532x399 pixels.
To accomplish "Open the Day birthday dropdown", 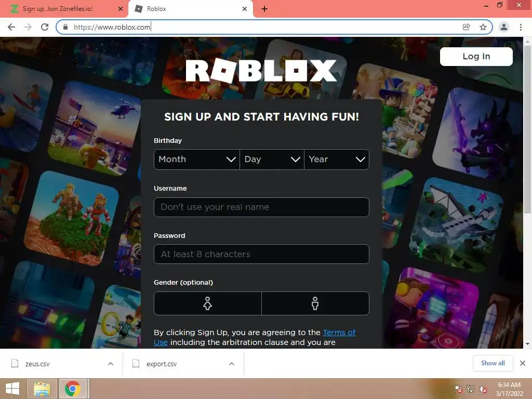I will pyautogui.click(x=272, y=159).
